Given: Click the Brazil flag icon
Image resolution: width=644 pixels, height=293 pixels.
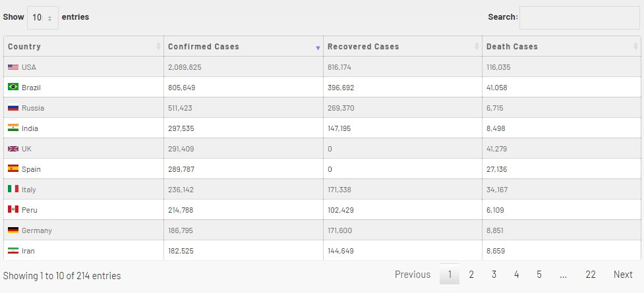Looking at the screenshot, I should pos(13,87).
